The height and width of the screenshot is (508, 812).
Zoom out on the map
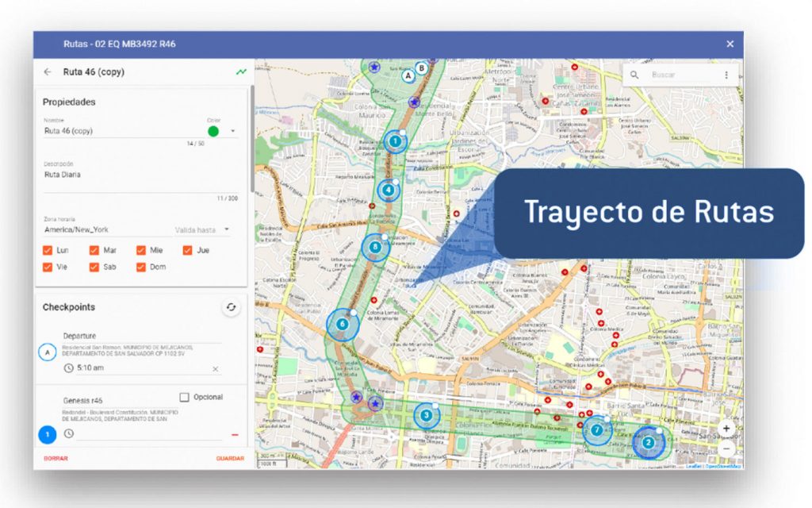pyautogui.click(x=726, y=448)
